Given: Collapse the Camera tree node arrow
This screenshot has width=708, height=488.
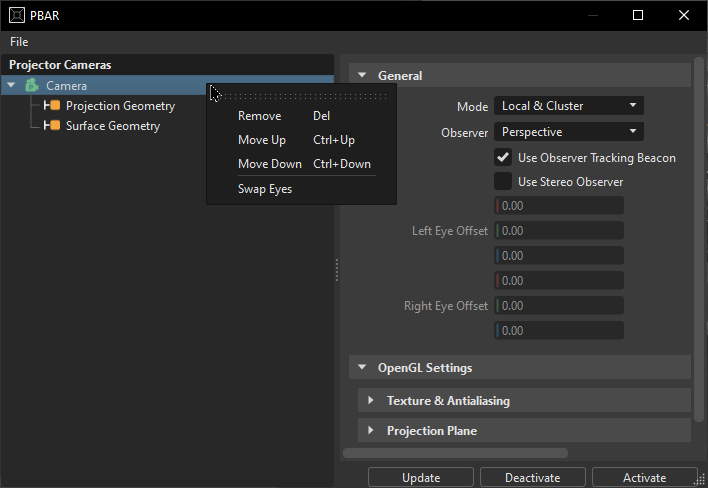Looking at the screenshot, I should tap(11, 85).
